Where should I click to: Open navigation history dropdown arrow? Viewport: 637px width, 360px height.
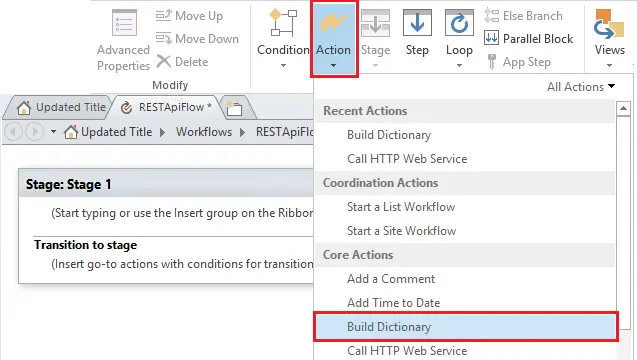[x=53, y=132]
